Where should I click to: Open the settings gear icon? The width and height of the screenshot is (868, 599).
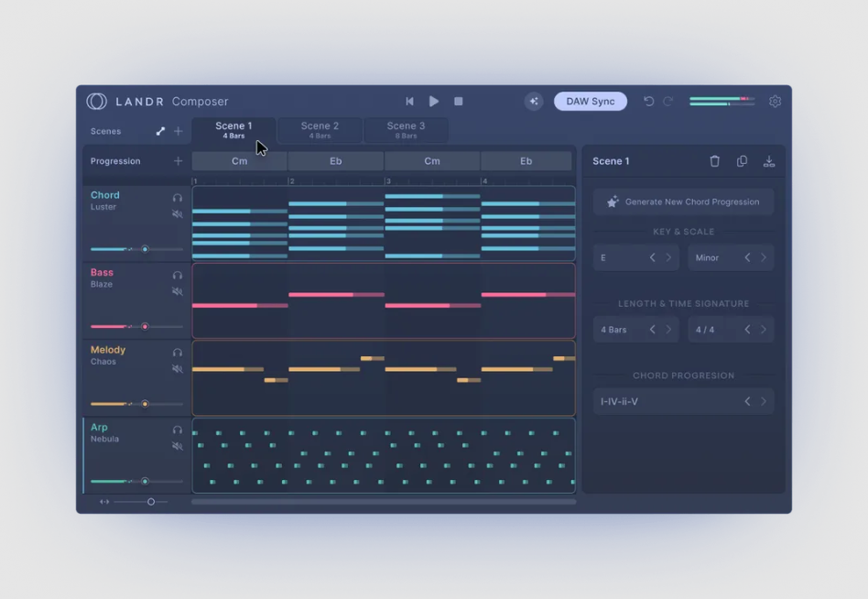pos(775,102)
